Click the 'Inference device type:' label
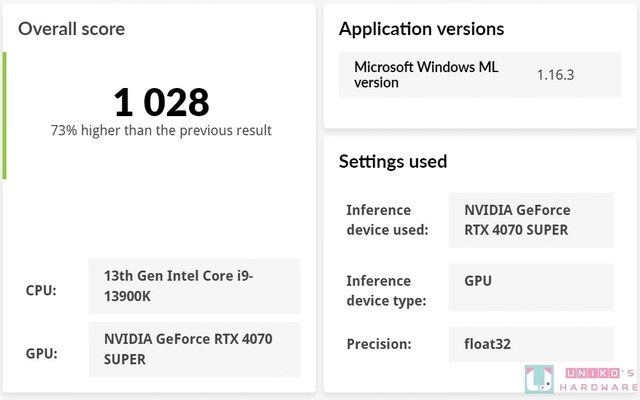 click(387, 291)
